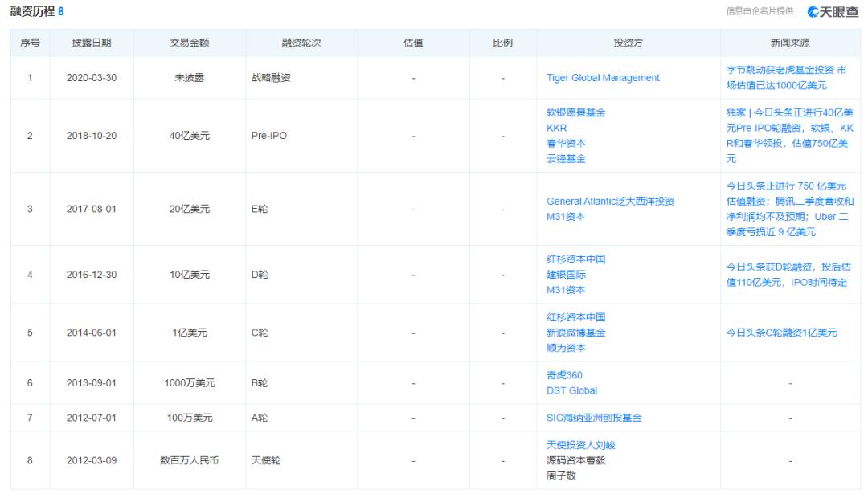Open news link 今日头条获D轮融资
This screenshot has width=868, height=498.
(x=788, y=275)
